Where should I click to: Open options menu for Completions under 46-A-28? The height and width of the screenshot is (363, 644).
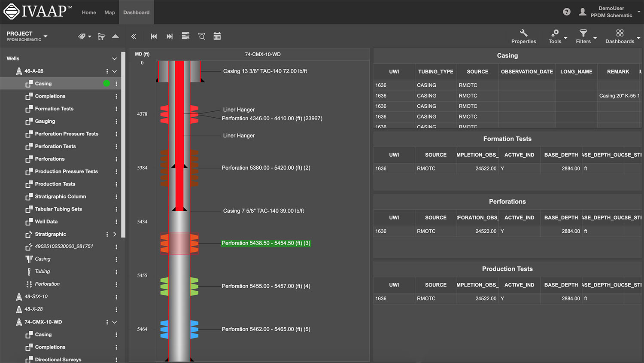click(x=116, y=96)
